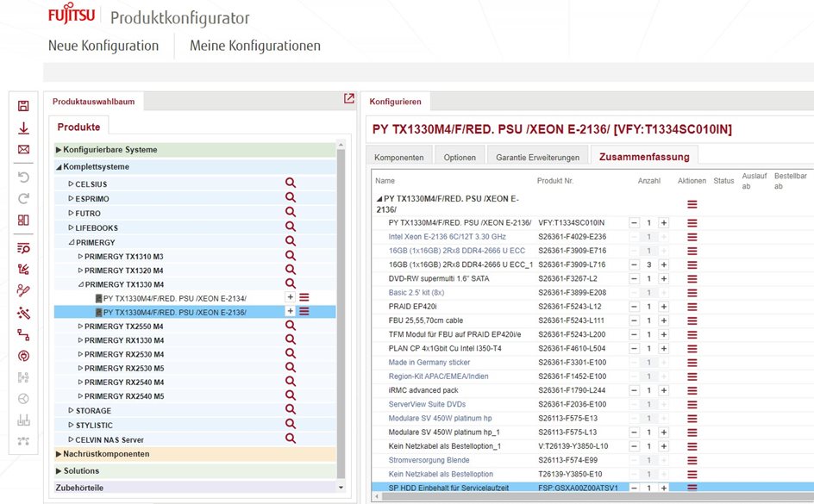The height and width of the screenshot is (504, 814).
Task: Expand the CELSIUS tree node
Action: point(71,184)
